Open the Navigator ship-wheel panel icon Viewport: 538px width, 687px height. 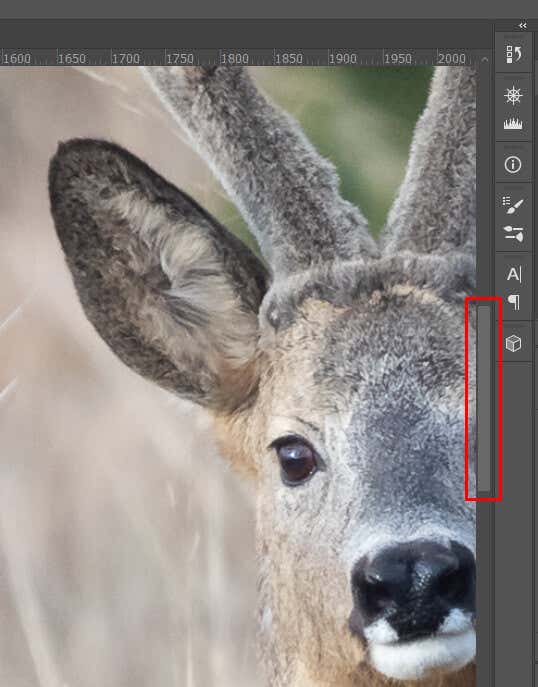pyautogui.click(x=513, y=95)
